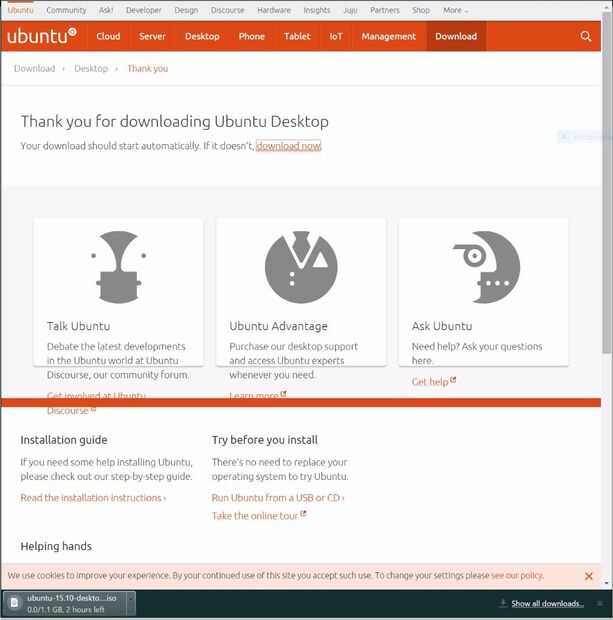Open the Design link in top bar
The image size is (613, 620).
[186, 10]
